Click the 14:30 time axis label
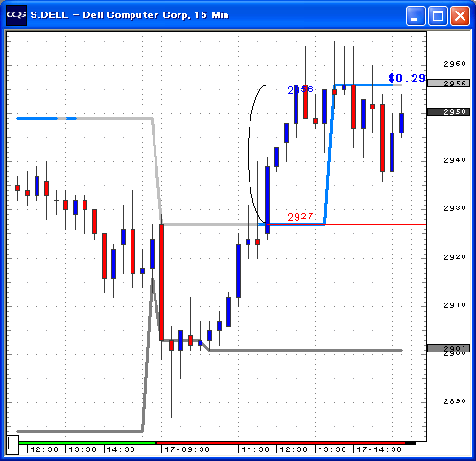The height and width of the screenshot is (461, 476). coord(121,449)
